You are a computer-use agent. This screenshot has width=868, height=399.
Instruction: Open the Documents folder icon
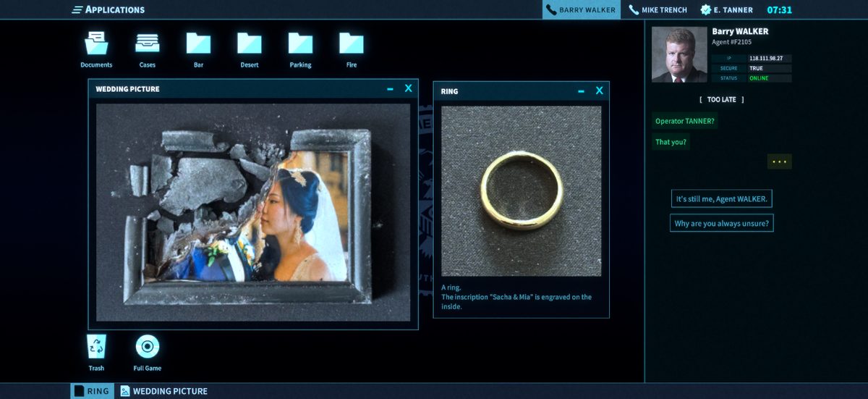96,43
